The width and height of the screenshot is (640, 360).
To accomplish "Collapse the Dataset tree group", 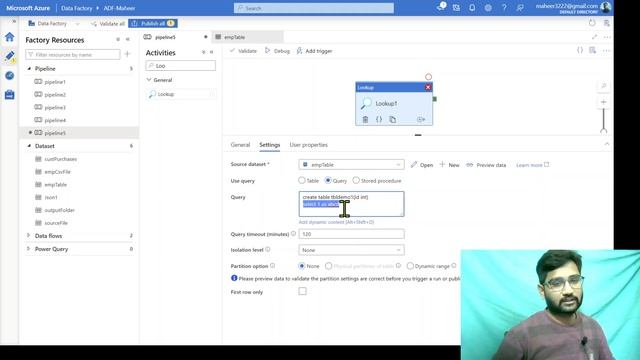I will [x=29, y=146].
